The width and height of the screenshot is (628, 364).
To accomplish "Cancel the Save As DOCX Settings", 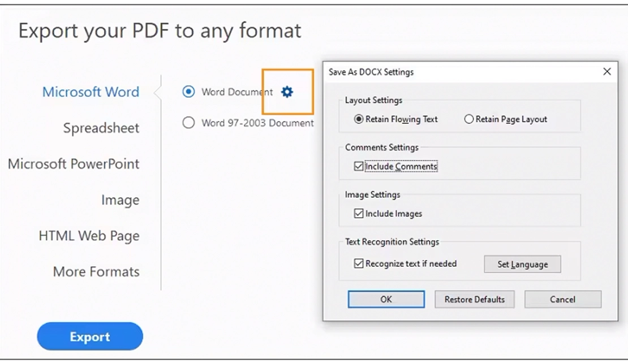I will [562, 299].
